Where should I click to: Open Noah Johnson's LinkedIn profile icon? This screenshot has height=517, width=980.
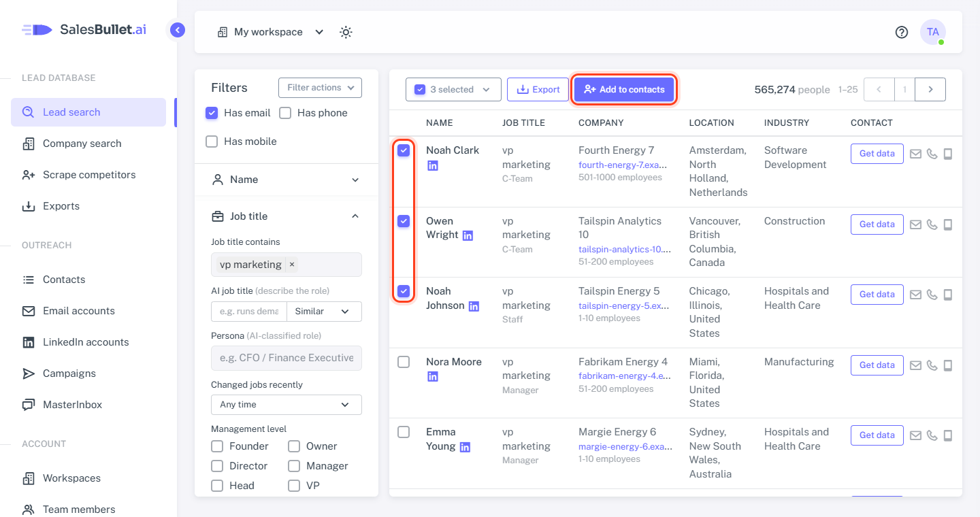[474, 306]
